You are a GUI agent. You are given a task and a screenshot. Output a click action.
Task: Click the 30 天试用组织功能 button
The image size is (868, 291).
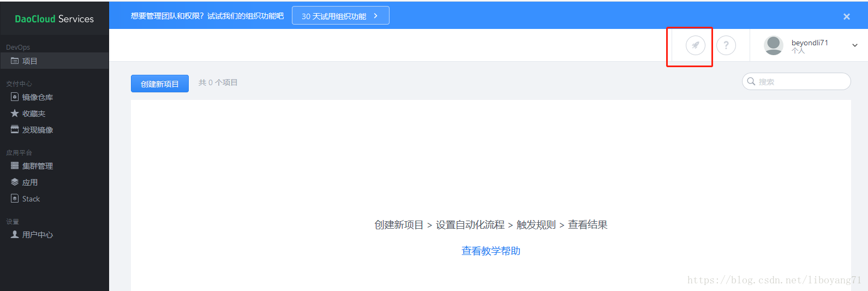coord(340,16)
